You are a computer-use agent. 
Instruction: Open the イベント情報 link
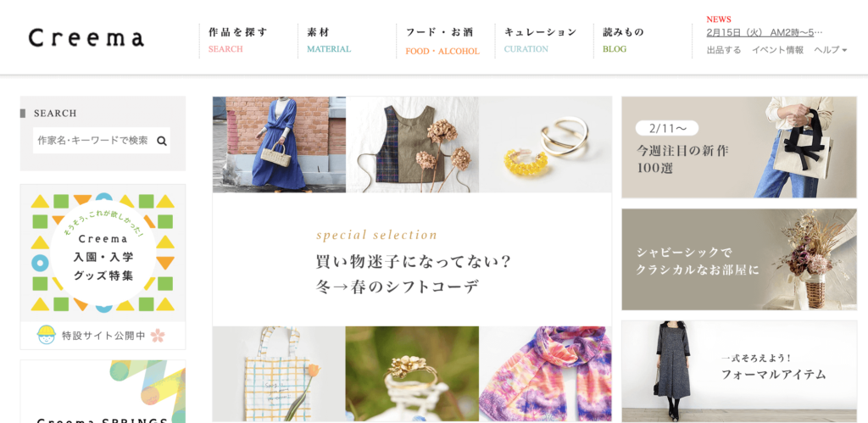pyautogui.click(x=777, y=50)
